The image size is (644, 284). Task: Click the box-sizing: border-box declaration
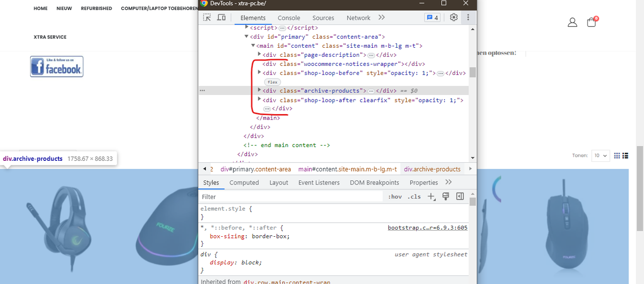[x=250, y=236]
